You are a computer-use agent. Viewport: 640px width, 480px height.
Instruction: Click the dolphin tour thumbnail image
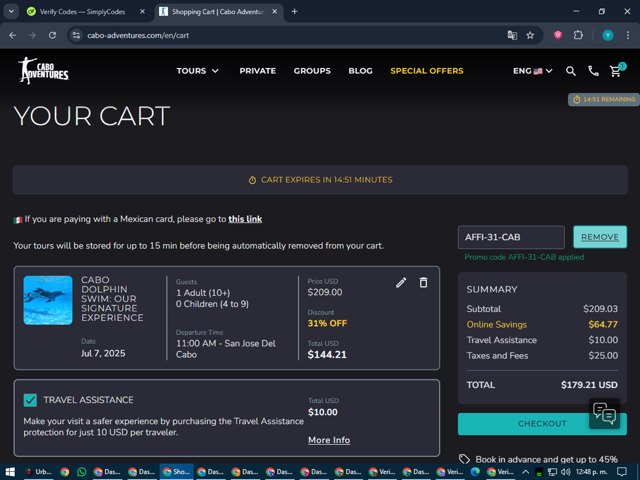tap(48, 300)
